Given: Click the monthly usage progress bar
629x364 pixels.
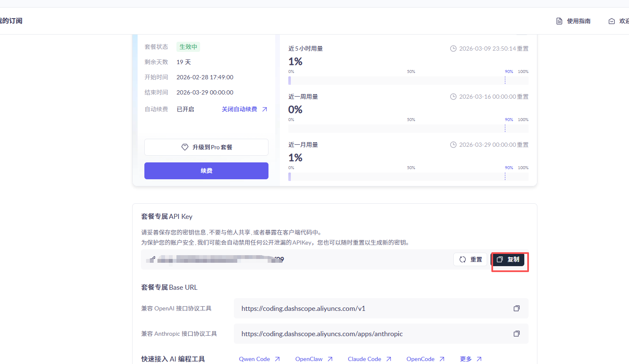Looking at the screenshot, I should pyautogui.click(x=408, y=177).
